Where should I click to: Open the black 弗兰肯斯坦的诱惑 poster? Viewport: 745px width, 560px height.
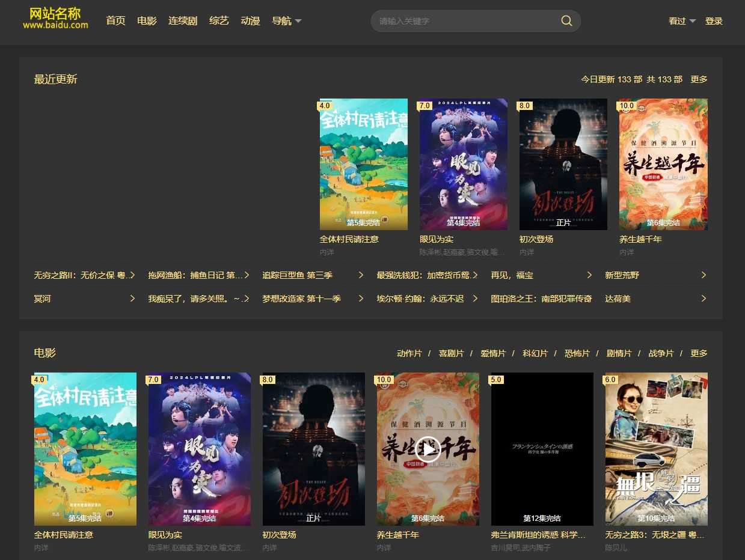[x=542, y=449]
